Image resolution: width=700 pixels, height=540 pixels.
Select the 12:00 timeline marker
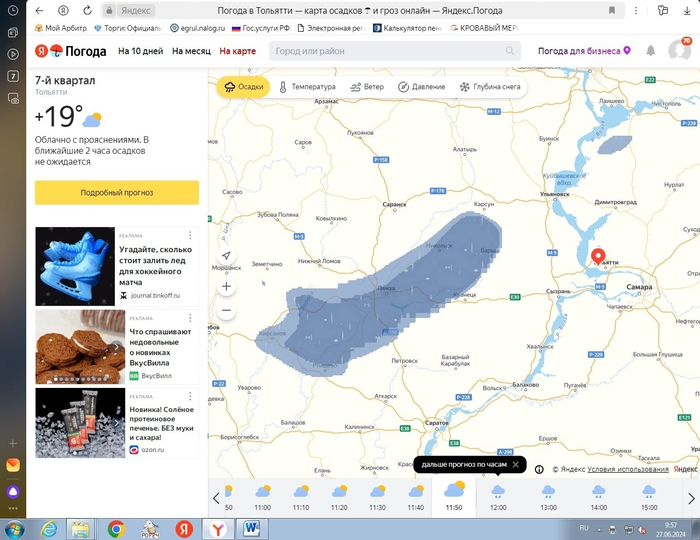coord(498,498)
